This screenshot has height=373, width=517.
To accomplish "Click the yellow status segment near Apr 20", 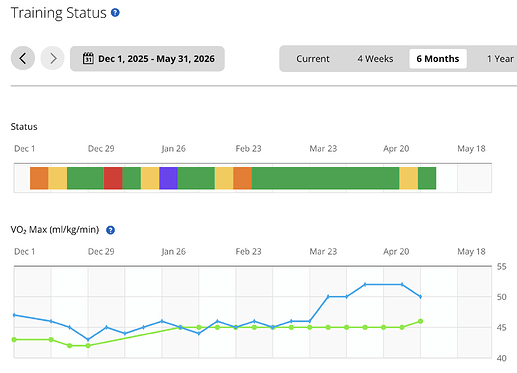I will tap(409, 178).
